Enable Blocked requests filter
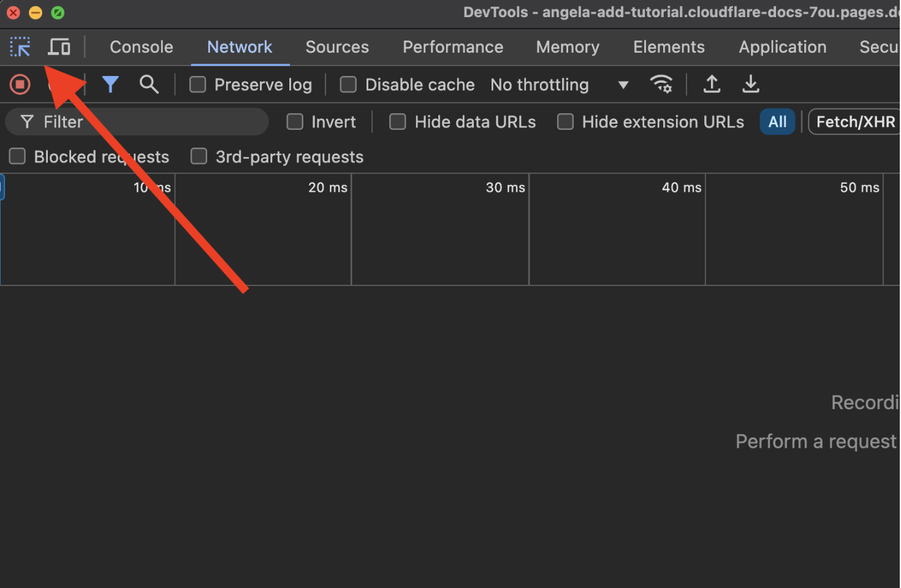 point(17,157)
